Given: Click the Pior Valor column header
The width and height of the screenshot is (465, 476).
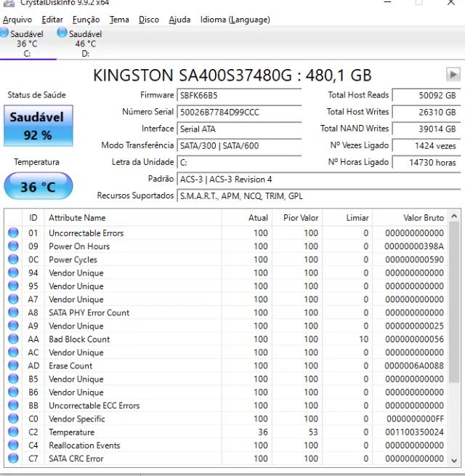Looking at the screenshot, I should (297, 218).
